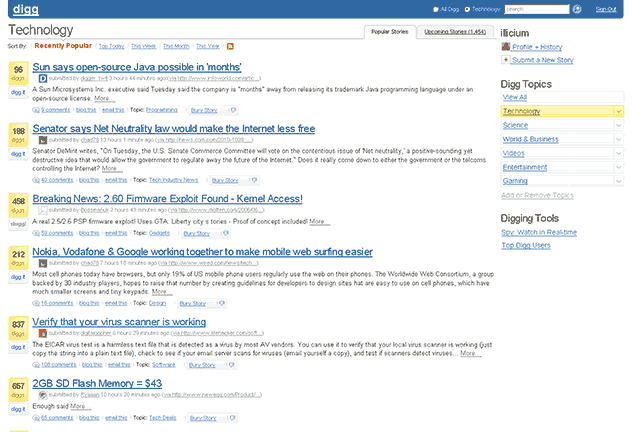Open Spy: Watch in Real-time
Image resolution: width=632 pixels, height=432 pixels.
coord(539,233)
